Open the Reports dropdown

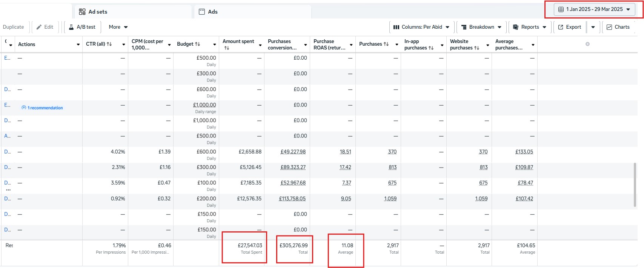pyautogui.click(x=530, y=27)
